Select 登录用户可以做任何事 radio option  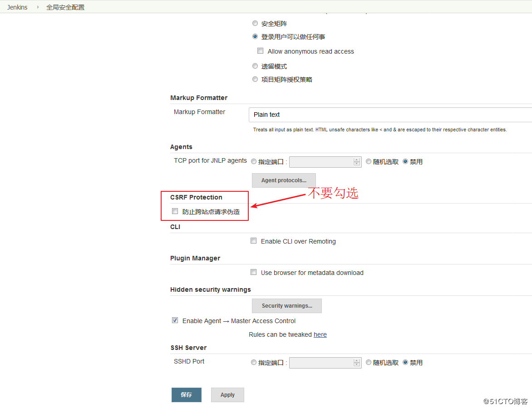(255, 36)
